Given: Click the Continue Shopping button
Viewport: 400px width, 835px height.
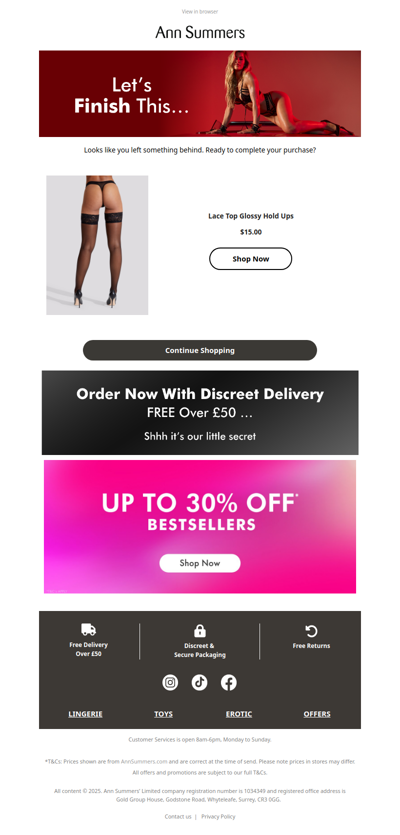Looking at the screenshot, I should (200, 350).
